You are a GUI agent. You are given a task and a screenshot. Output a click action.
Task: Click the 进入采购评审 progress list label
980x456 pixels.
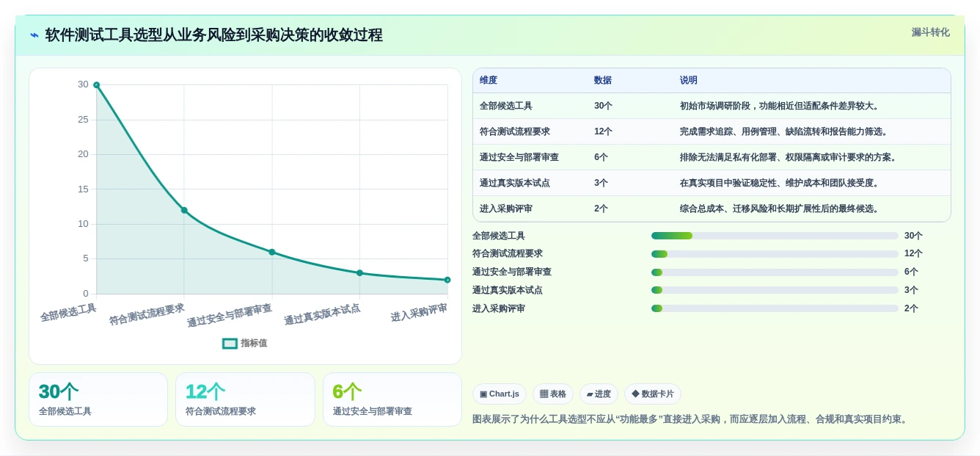tap(499, 308)
